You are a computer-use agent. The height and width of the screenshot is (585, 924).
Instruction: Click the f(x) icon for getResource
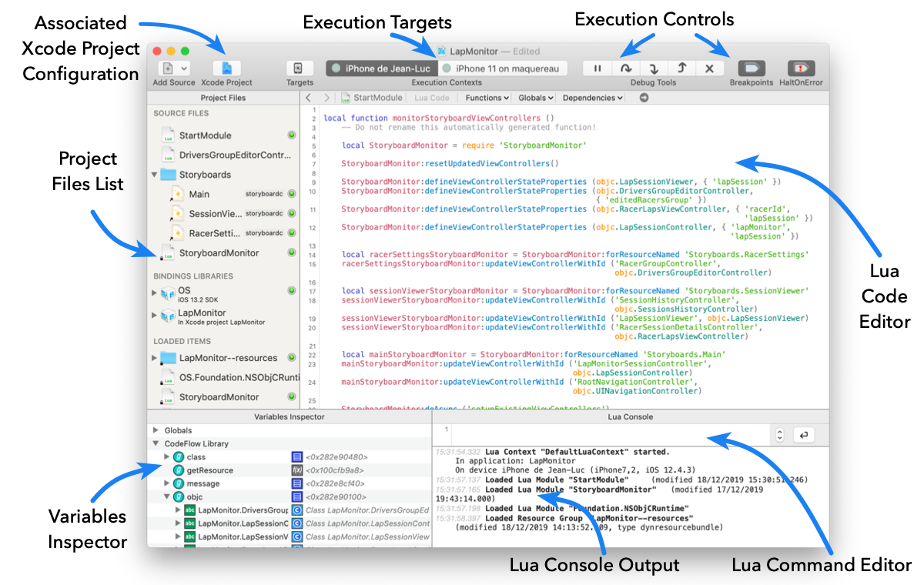(x=296, y=470)
